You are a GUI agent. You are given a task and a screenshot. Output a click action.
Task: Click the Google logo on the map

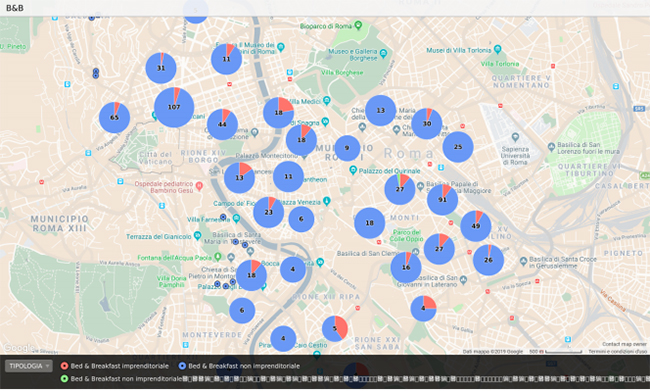click(19, 347)
